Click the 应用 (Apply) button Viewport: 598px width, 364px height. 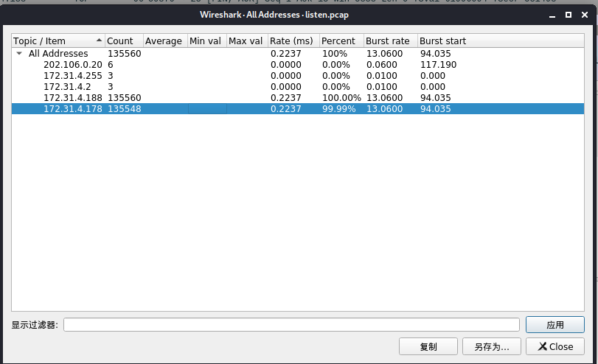(555, 325)
